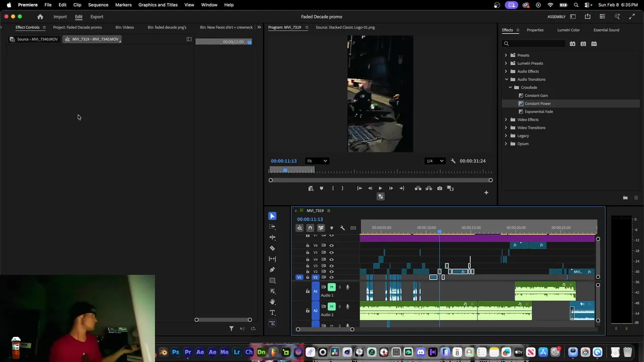The image size is (644, 362).
Task: Expand the Presets folder in Effects
Action: click(x=506, y=55)
